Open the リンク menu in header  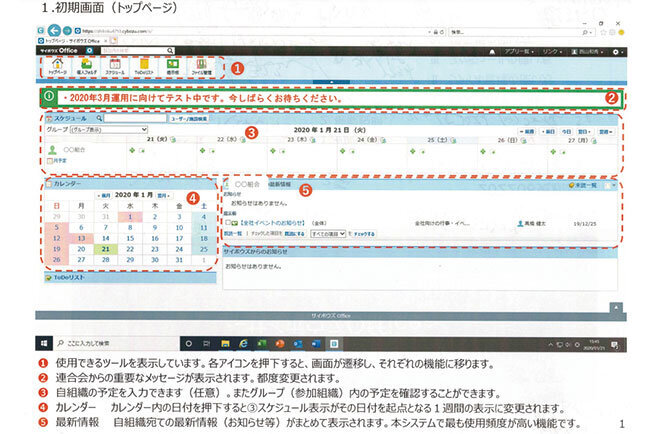[548, 51]
